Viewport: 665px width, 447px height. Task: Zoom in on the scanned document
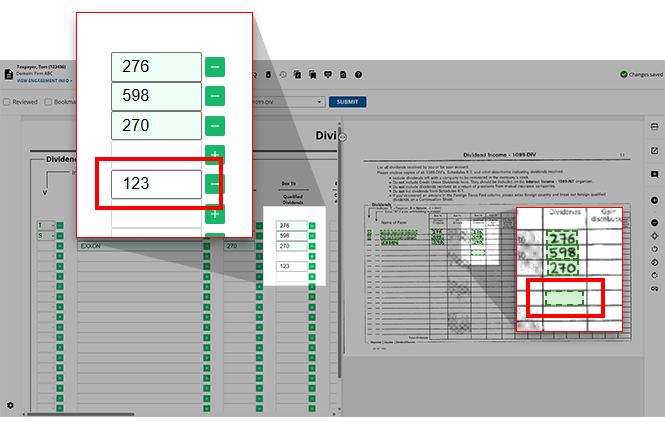click(654, 200)
